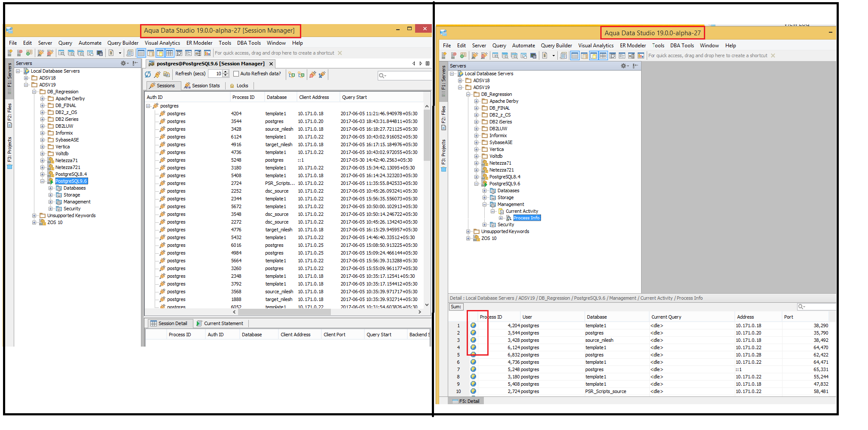Screen dimensions: 868x430
Task: Click stacked documents icon in Session Manager window toolbar
Action: [x=130, y=53]
